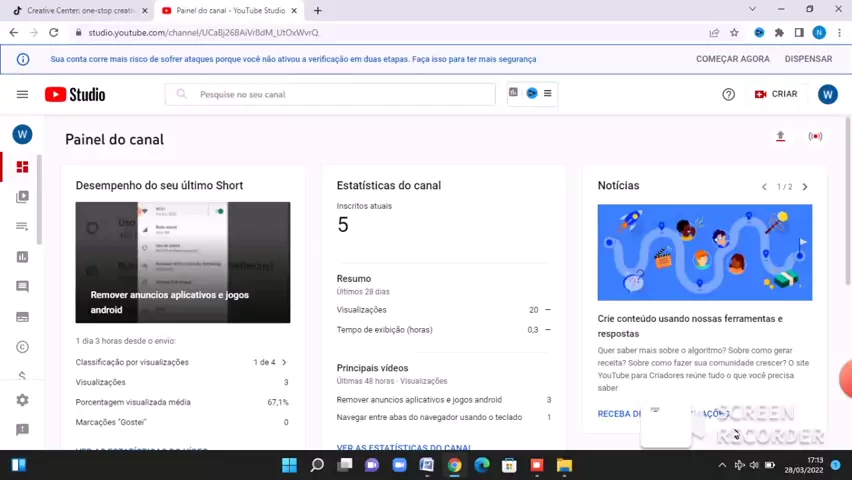Viewport: 852px width, 480px height.
Task: Open the browser Extensions puzzle icon
Action: tap(779, 33)
